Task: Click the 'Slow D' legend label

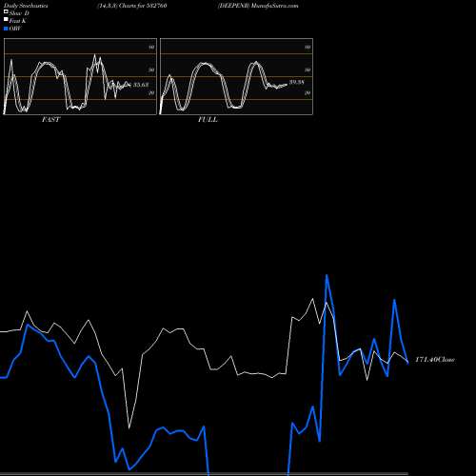Action: click(19, 13)
